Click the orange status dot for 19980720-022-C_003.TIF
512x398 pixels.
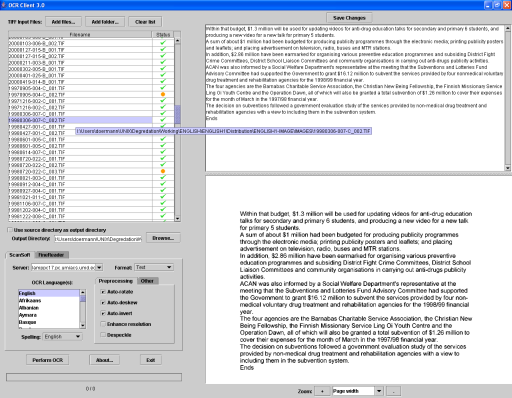[x=163, y=171]
